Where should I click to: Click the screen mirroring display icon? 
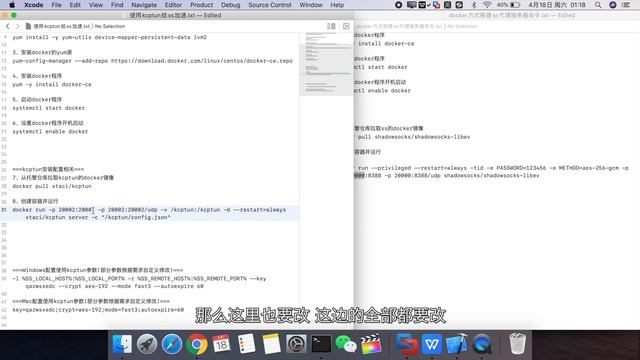411,5
